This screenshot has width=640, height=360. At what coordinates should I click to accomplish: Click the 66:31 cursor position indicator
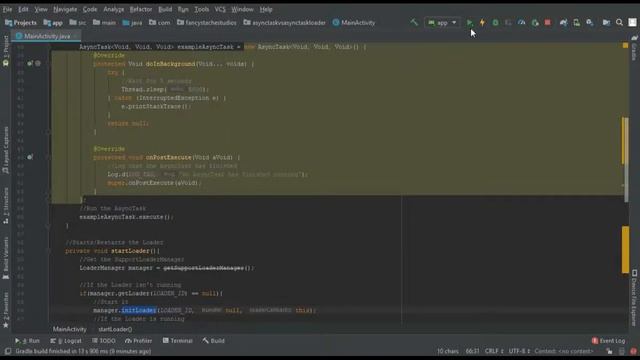click(x=472, y=351)
